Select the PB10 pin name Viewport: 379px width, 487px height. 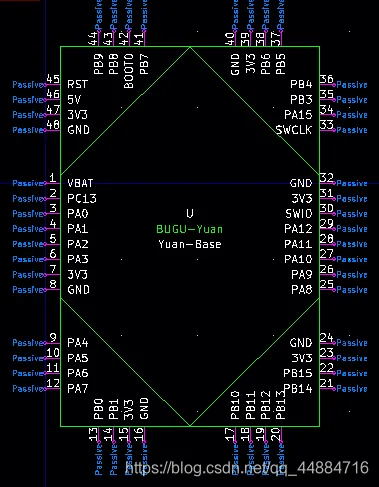[x=235, y=405]
